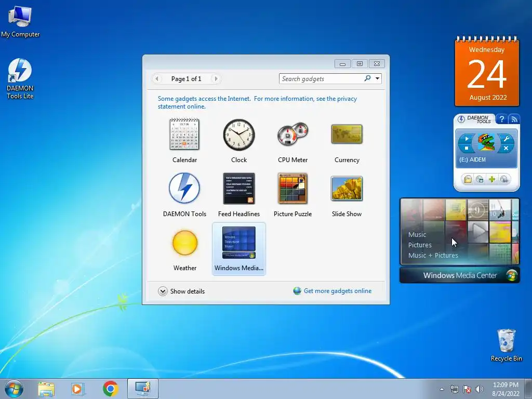Click the DAEMON Tools gadget play/mount button
The image size is (532, 399).
(x=467, y=138)
